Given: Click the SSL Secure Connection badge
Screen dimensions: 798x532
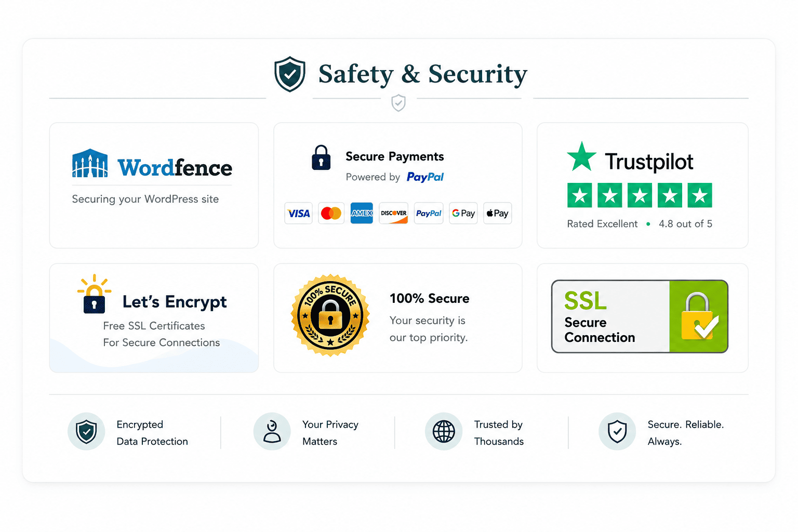Looking at the screenshot, I should 640,316.
